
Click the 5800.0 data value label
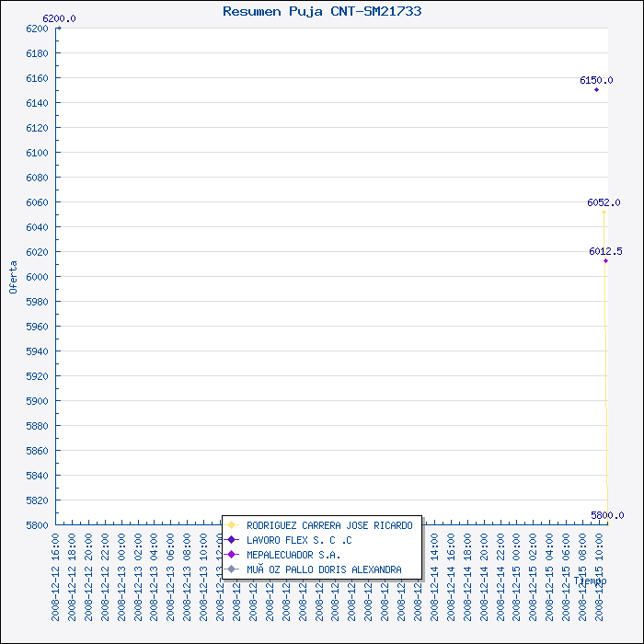607,515
